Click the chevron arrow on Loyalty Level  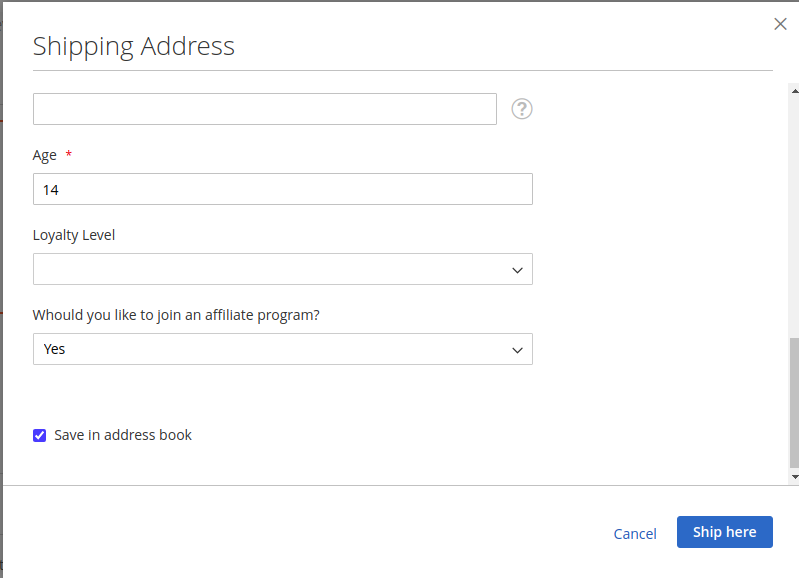[517, 270]
